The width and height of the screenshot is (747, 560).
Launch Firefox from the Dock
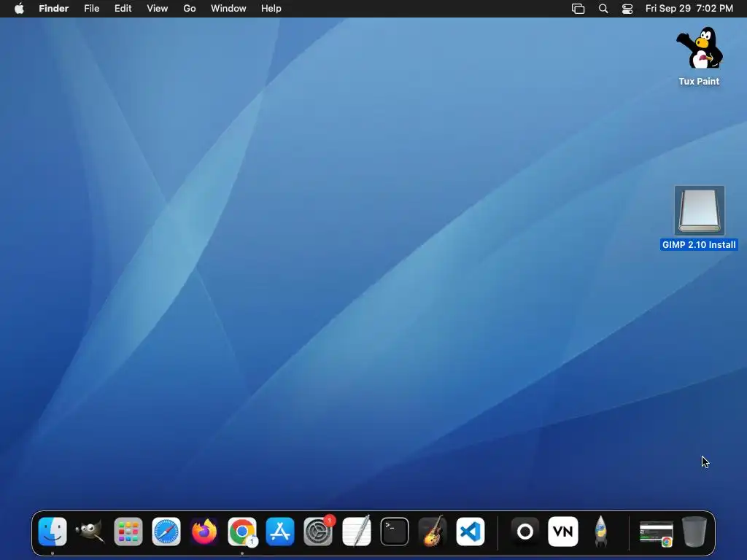coord(204,532)
